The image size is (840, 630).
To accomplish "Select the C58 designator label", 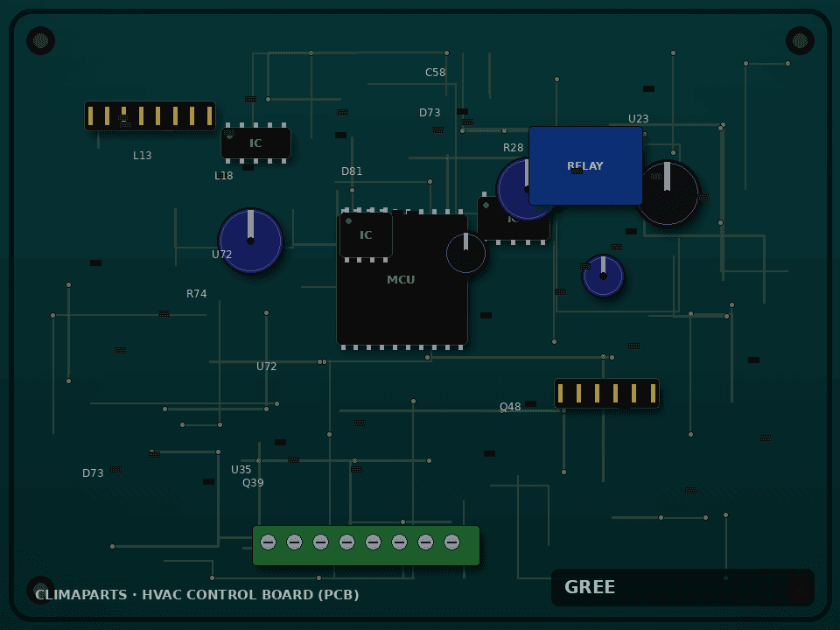I will click(x=436, y=73).
